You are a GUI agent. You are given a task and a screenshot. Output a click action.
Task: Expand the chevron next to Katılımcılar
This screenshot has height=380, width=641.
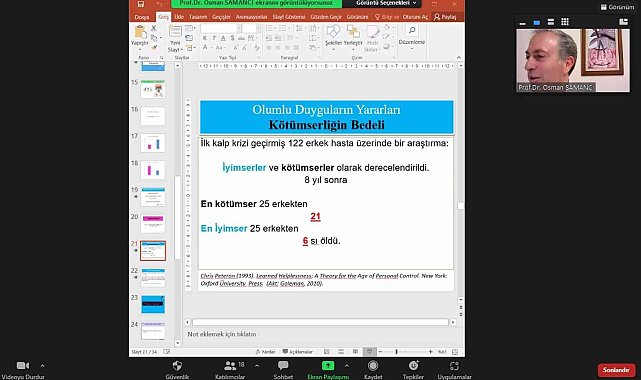pos(257,366)
